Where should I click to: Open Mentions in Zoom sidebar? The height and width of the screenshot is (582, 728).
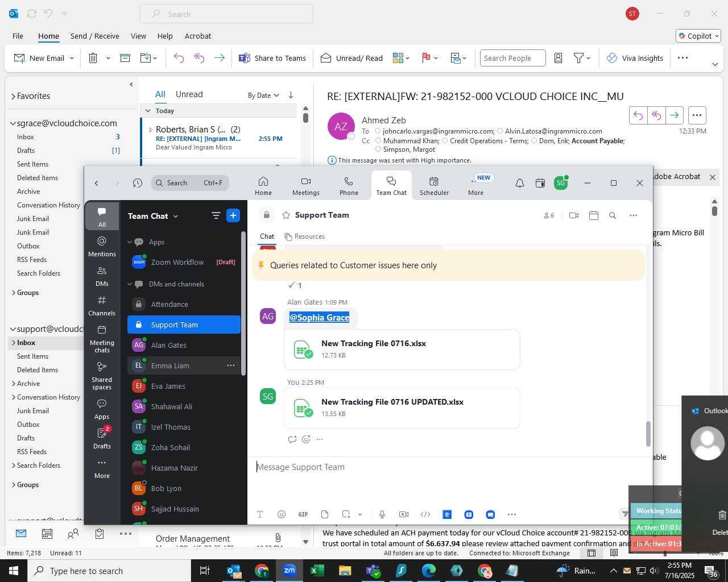click(x=102, y=246)
